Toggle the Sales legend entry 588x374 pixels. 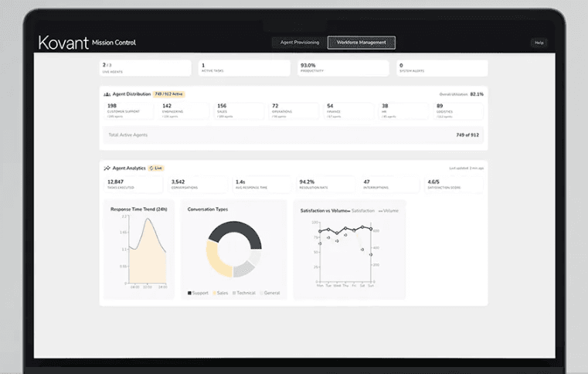point(219,294)
